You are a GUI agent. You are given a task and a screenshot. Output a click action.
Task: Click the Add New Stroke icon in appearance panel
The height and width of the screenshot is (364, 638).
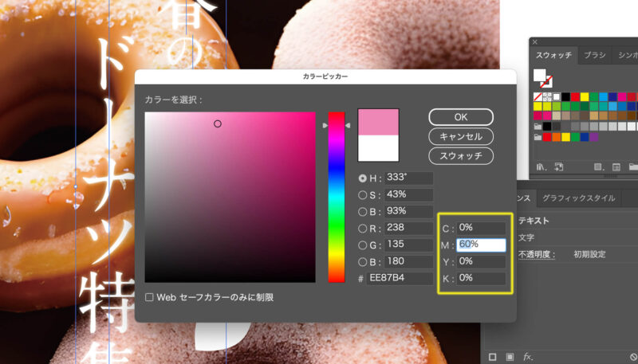tap(492, 357)
